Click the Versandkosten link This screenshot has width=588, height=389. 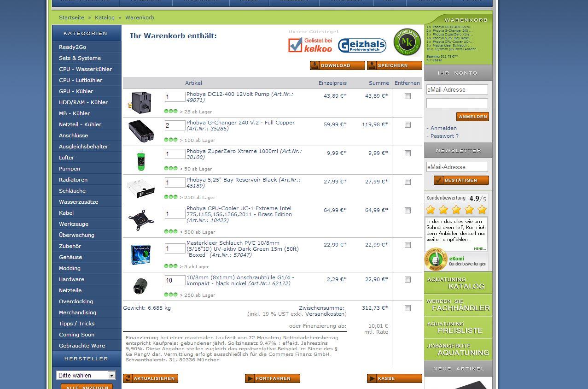[x=325, y=314]
